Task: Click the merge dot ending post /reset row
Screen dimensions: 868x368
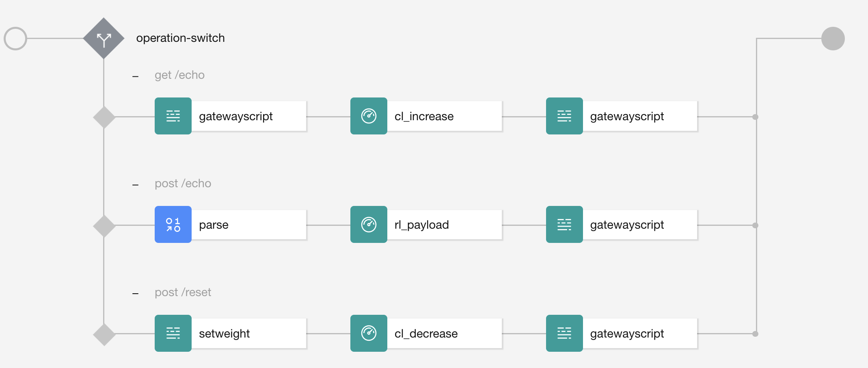Action: [x=755, y=334]
